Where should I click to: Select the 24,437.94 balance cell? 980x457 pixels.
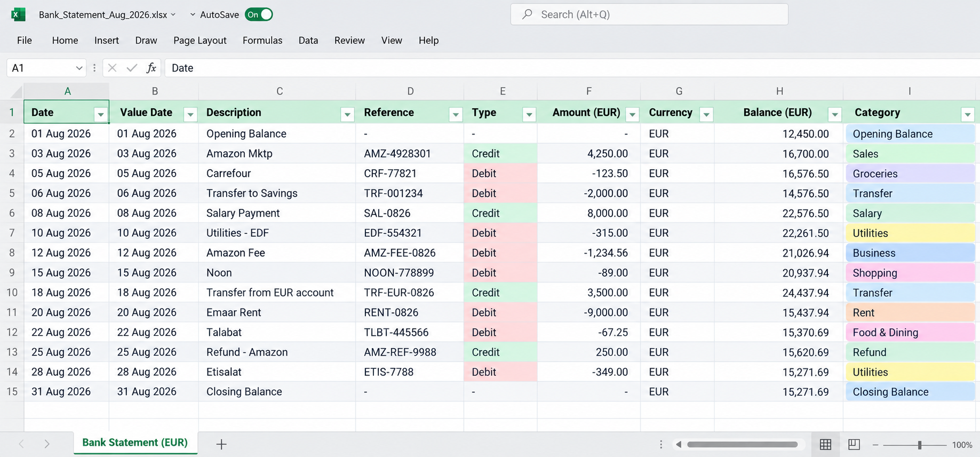[x=779, y=293]
